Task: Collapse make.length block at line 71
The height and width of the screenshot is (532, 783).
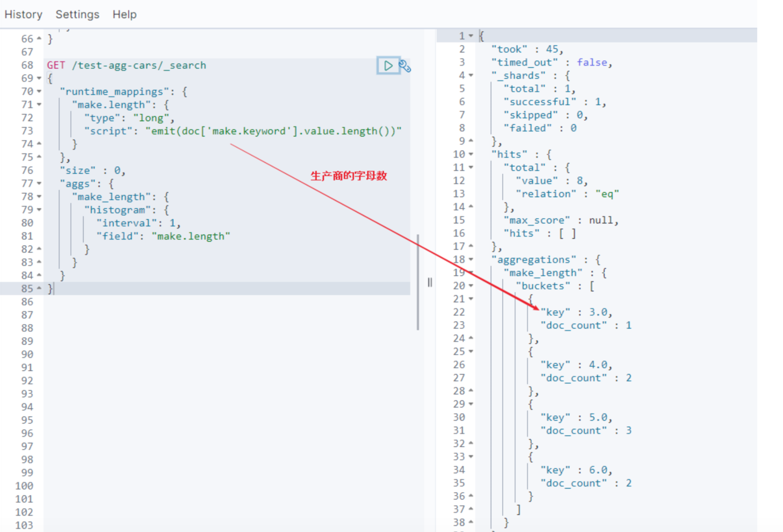Action: pos(39,104)
